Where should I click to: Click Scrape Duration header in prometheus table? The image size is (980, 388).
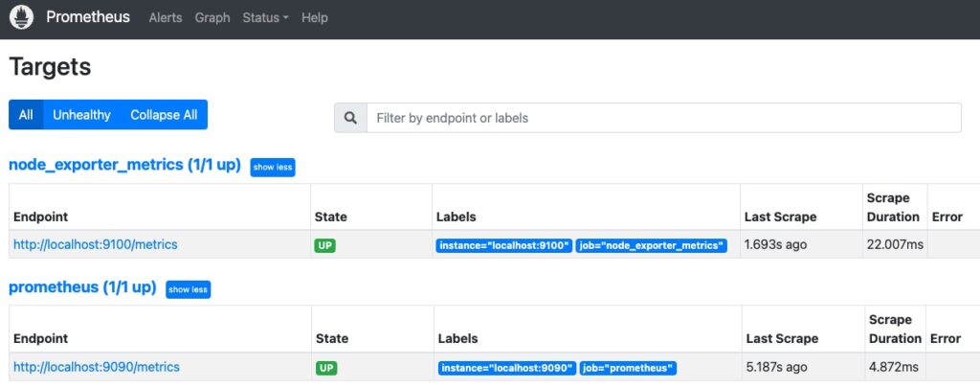tap(895, 329)
